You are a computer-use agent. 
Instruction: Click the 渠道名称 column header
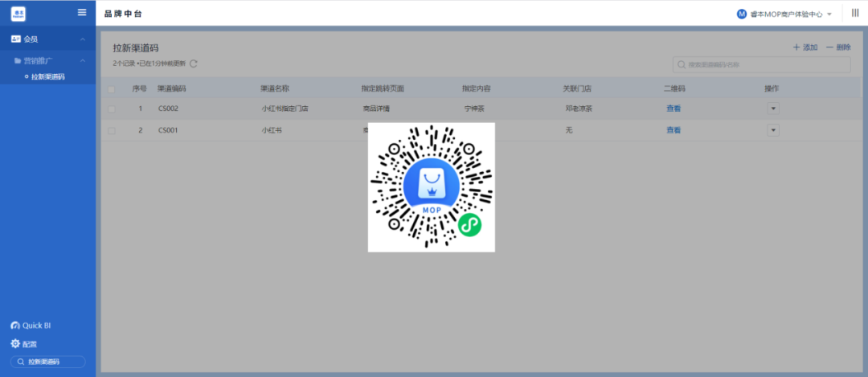point(275,88)
